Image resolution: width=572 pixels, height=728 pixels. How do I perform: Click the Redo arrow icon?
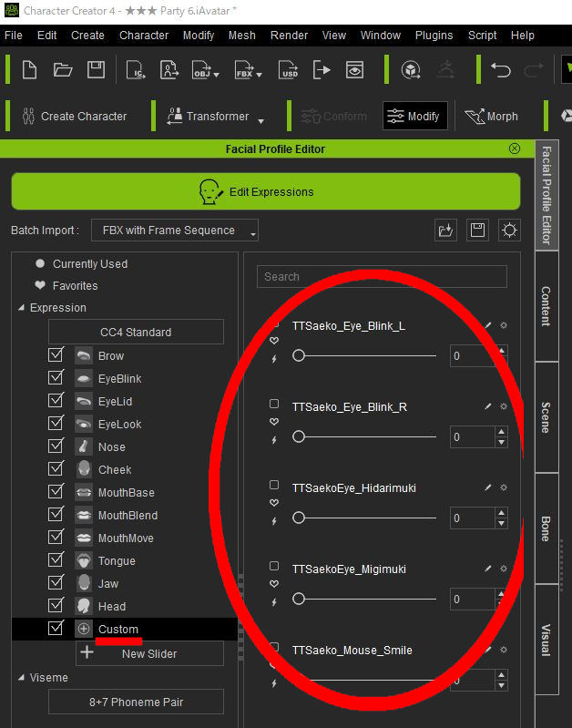534,70
